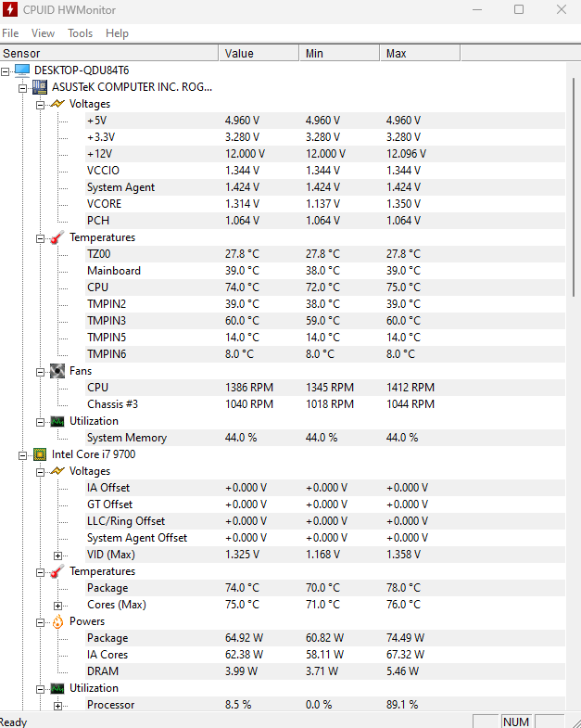Click the motherboard Utilization graph icon
Viewport: 581px width, 728px height.
coord(57,421)
